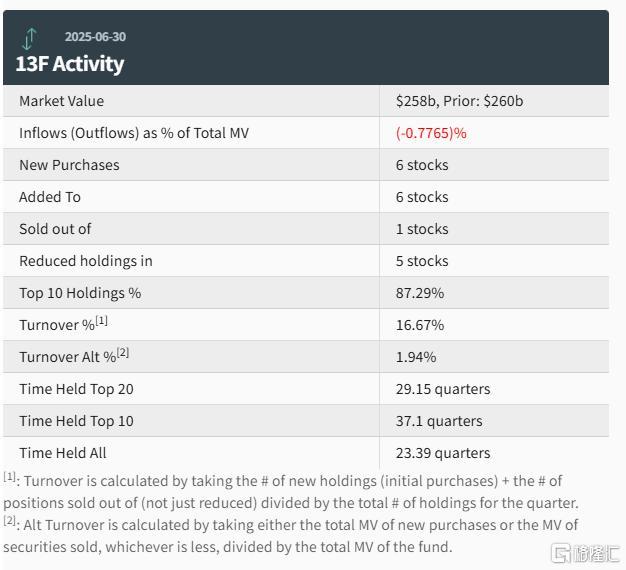Select the 87.29% Top 10 Holdings value
Viewport: 626px width, 570px height.
[x=420, y=293]
